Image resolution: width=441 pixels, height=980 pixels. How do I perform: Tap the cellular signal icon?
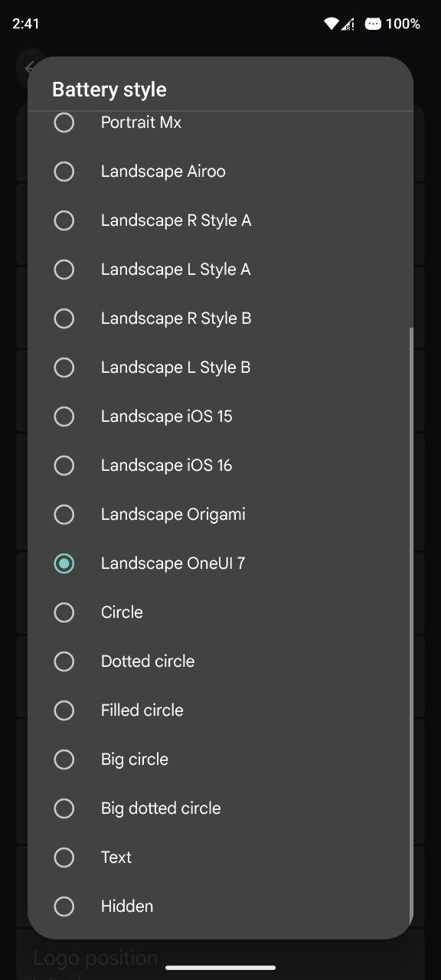(x=348, y=24)
